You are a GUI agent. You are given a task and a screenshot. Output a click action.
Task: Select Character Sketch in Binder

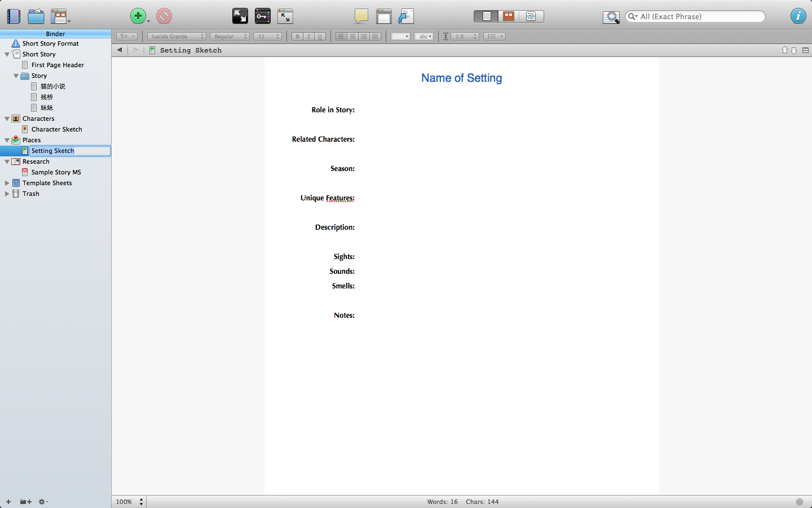(x=57, y=129)
